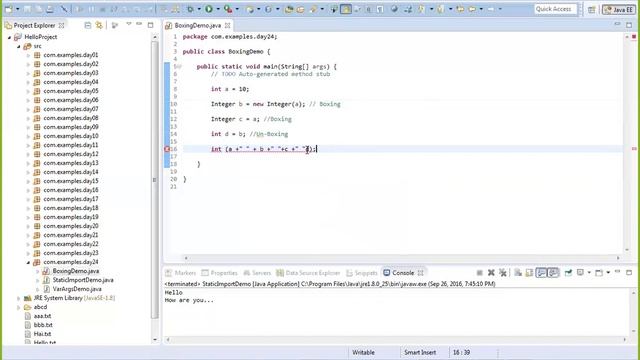Screen dimensions: 640x360
Task: Select the Console tab
Action: [403, 273]
